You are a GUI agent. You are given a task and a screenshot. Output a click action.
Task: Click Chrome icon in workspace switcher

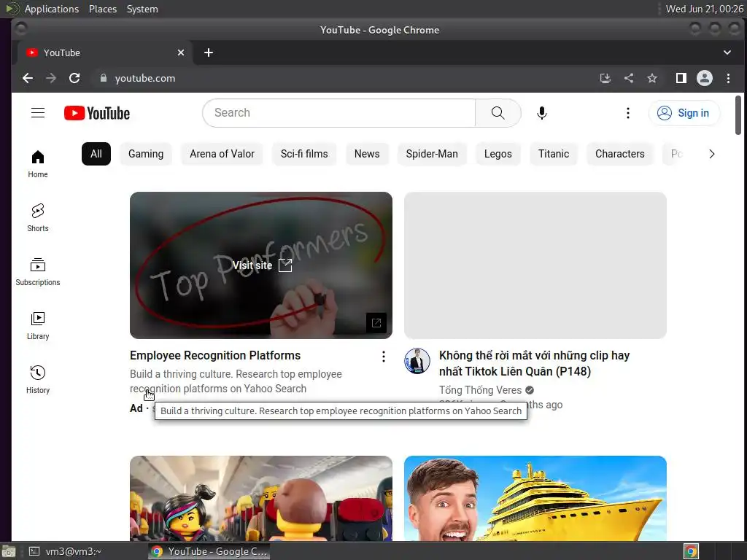tap(691, 551)
